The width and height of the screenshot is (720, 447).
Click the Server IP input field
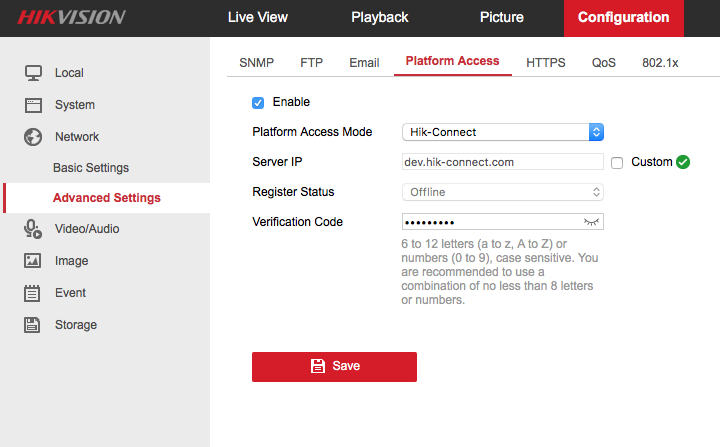502,162
